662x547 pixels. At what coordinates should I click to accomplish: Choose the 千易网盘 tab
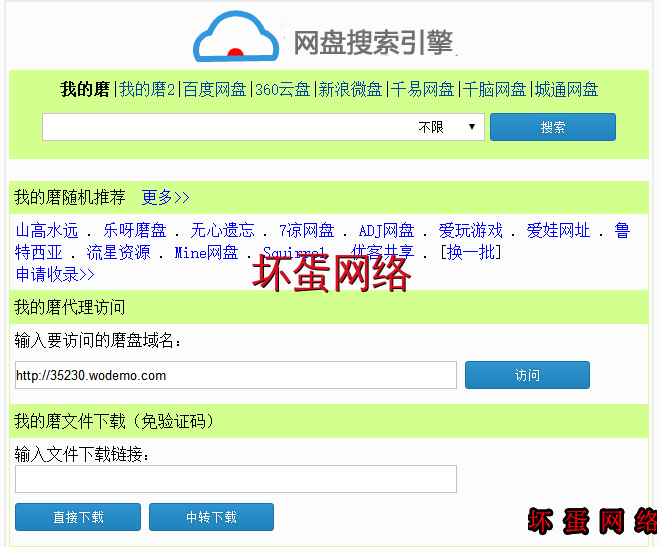422,89
